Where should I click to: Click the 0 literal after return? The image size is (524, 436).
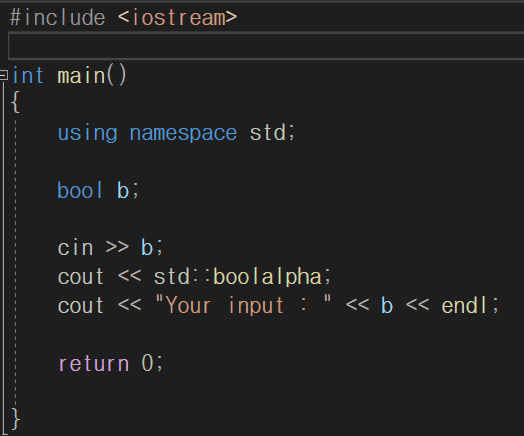click(147, 362)
